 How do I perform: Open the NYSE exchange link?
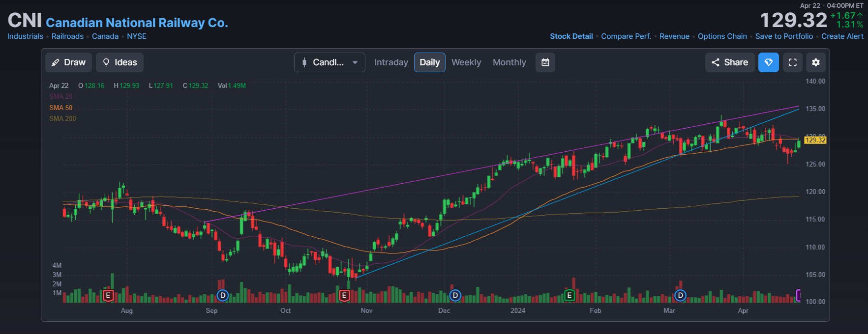(137, 36)
